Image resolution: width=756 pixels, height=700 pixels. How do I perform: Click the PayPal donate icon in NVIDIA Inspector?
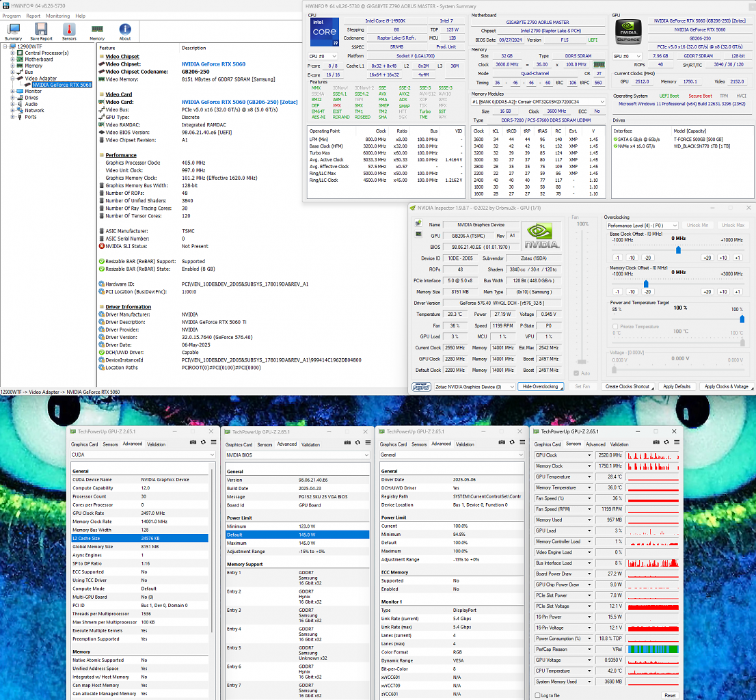(421, 387)
